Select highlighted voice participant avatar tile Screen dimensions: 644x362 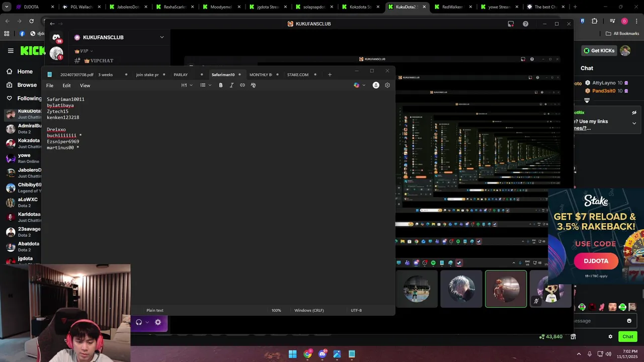coord(506,289)
